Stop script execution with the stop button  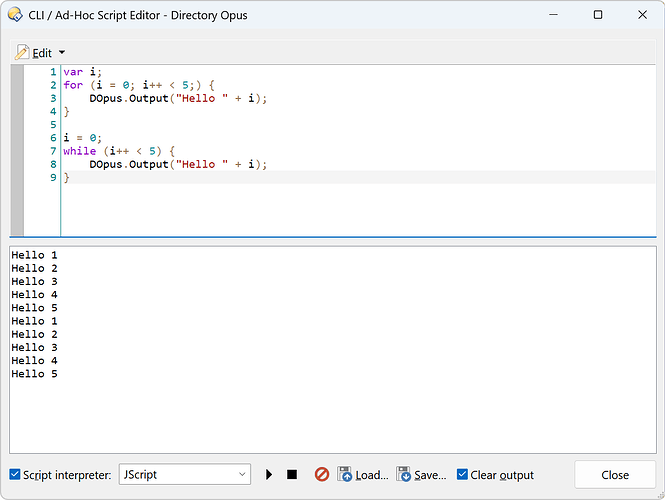pyautogui.click(x=292, y=475)
